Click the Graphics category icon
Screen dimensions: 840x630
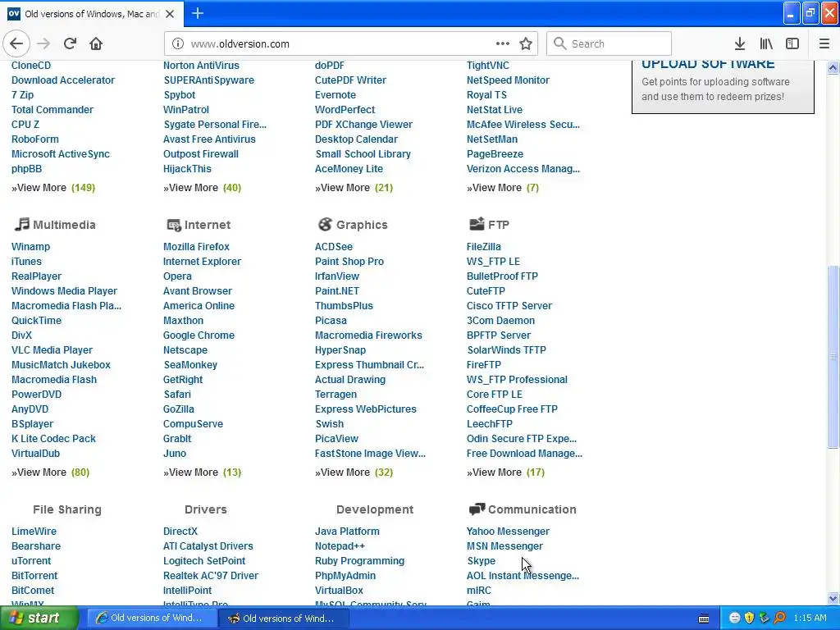click(325, 225)
